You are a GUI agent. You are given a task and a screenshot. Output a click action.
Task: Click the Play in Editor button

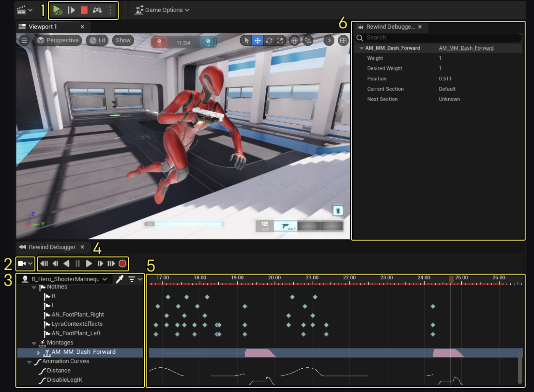tap(57, 10)
